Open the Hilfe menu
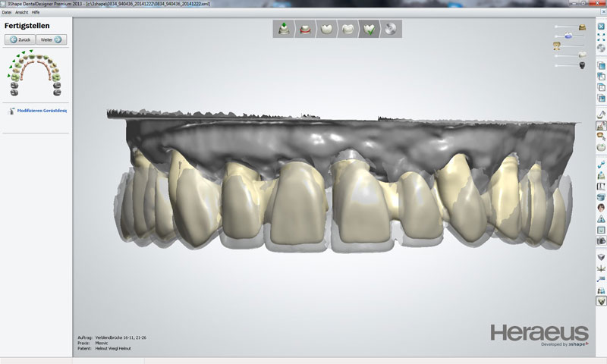Image resolution: width=607 pixels, height=364 pixels. [36, 13]
